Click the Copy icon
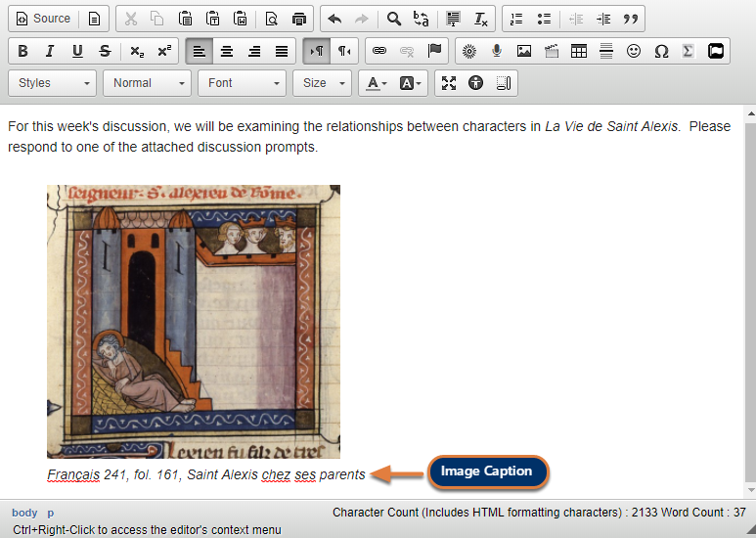Image resolution: width=756 pixels, height=538 pixels. pyautogui.click(x=157, y=19)
